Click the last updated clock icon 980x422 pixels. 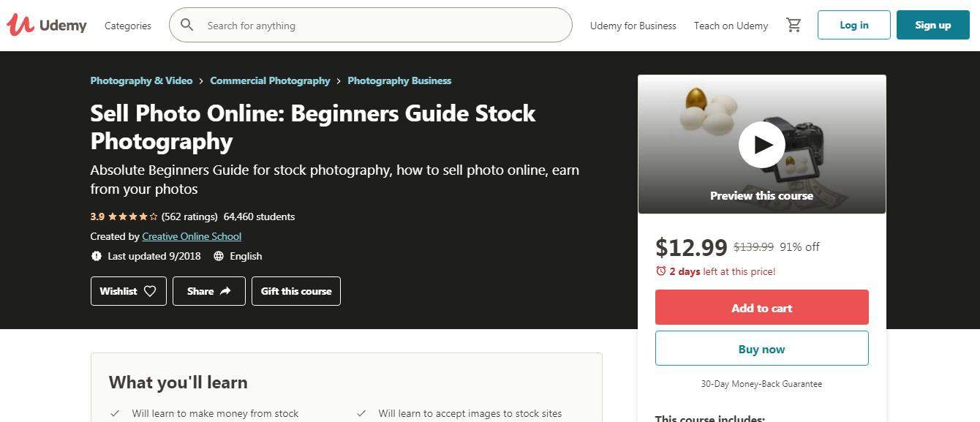(97, 256)
